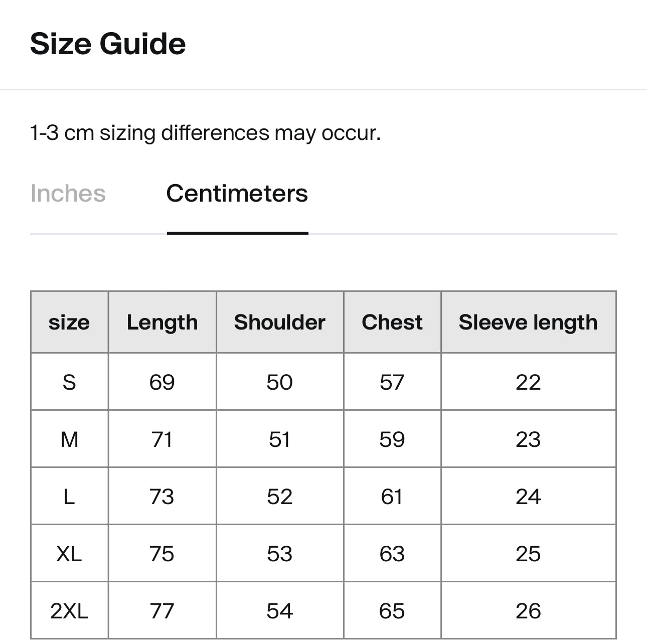
Task: Click the Sleeve length column header
Action: (528, 322)
